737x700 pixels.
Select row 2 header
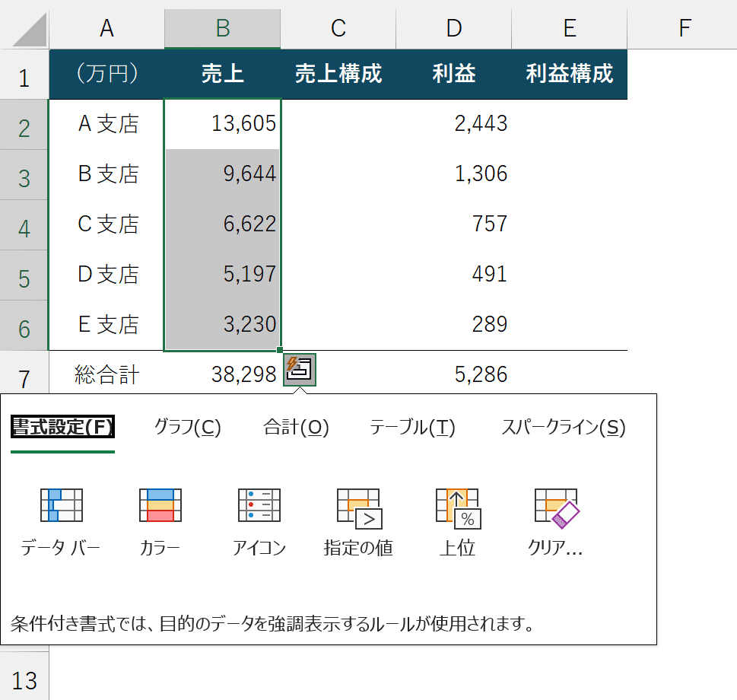24,125
